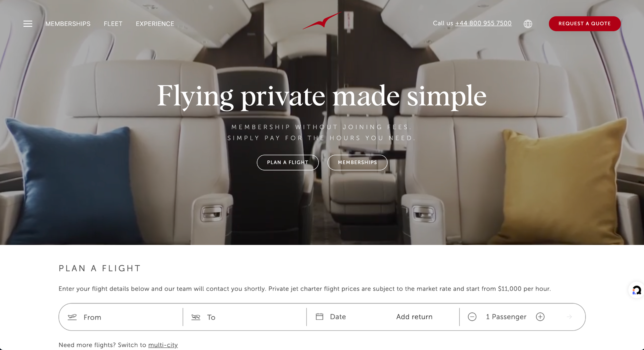
Task: Switch to multi-city link
Action: click(163, 345)
